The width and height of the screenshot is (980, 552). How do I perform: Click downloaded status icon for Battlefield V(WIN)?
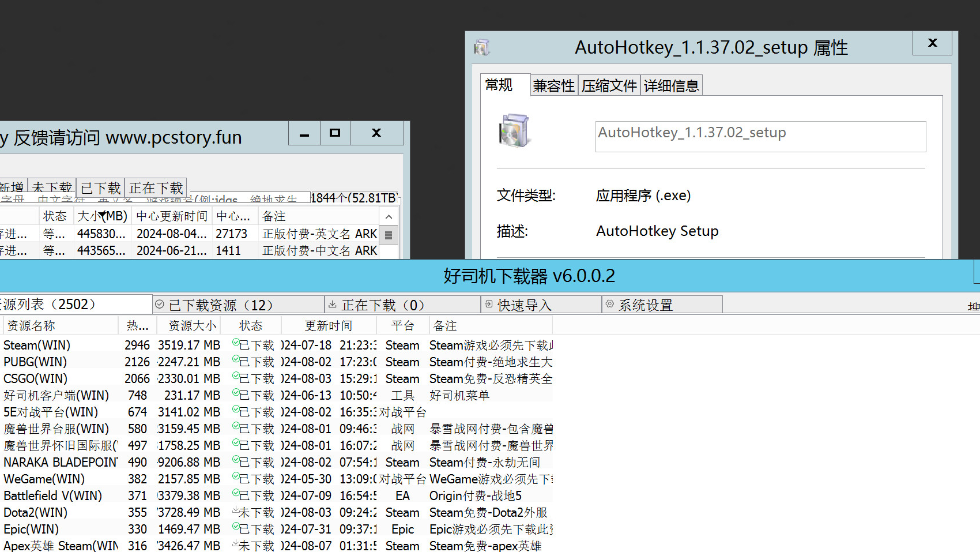tap(236, 494)
